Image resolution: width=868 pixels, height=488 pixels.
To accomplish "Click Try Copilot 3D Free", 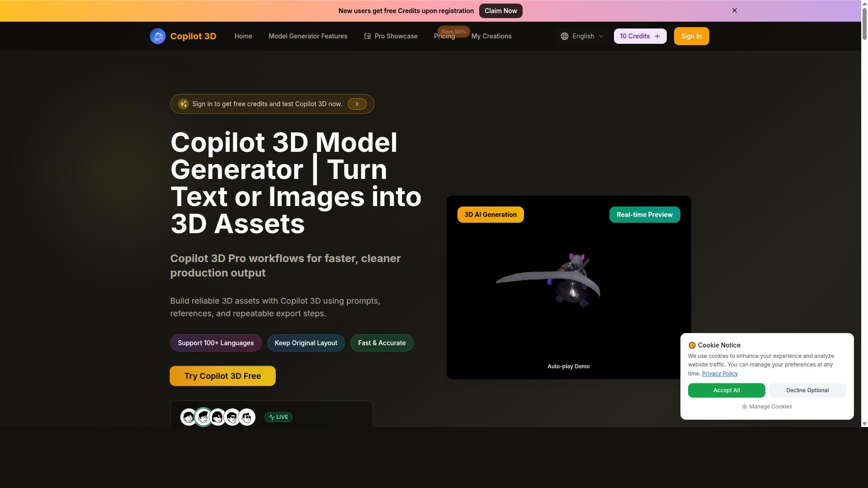I will 222,376.
